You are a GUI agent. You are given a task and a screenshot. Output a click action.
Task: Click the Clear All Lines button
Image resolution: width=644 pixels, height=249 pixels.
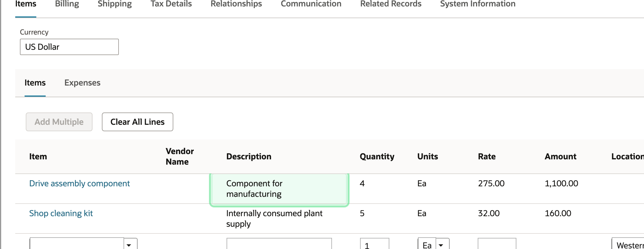click(x=138, y=122)
